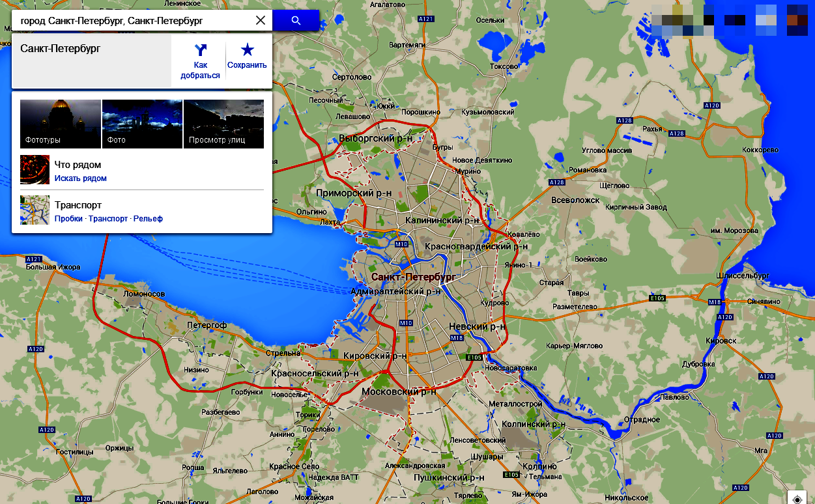815x504 pixels.
Task: Click the Горбунки label
Action: [247, 392]
